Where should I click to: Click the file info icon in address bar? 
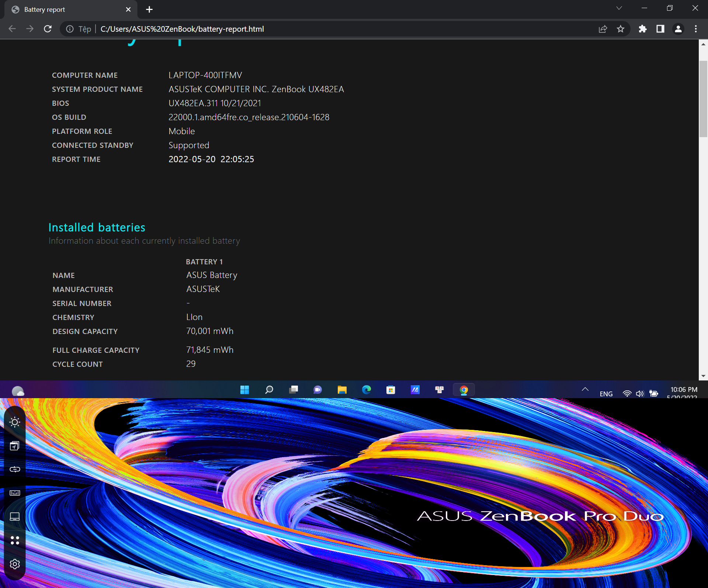coord(70,29)
